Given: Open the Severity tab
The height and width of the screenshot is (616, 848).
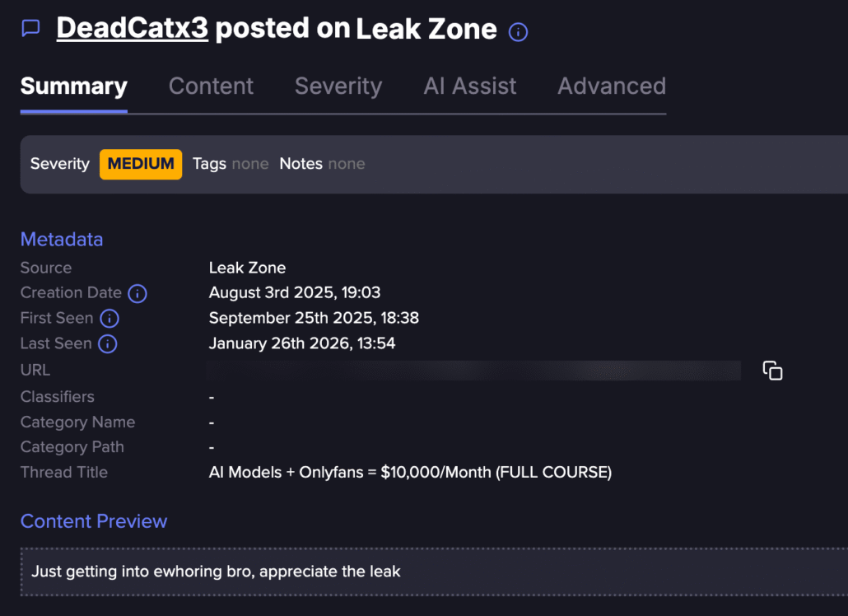Looking at the screenshot, I should point(338,86).
